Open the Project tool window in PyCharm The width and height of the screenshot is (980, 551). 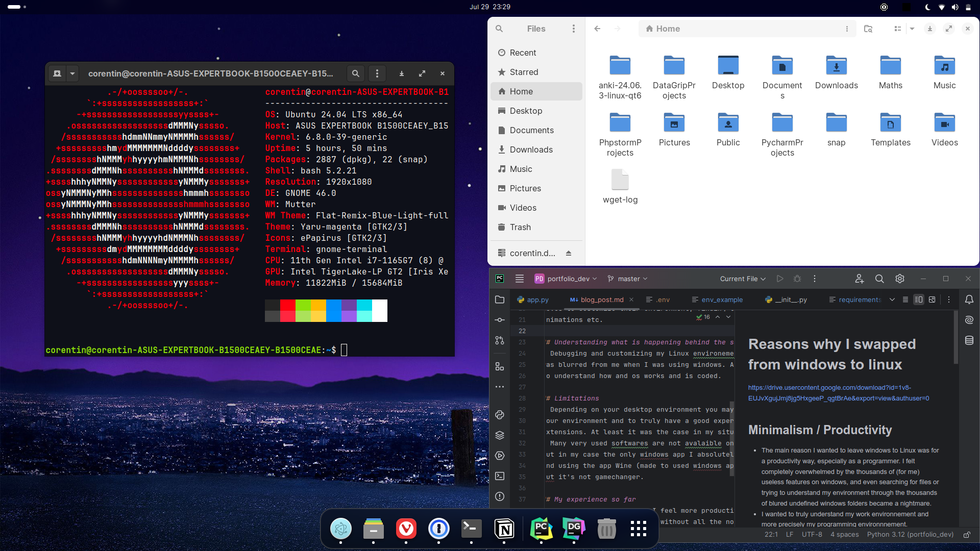point(500,299)
